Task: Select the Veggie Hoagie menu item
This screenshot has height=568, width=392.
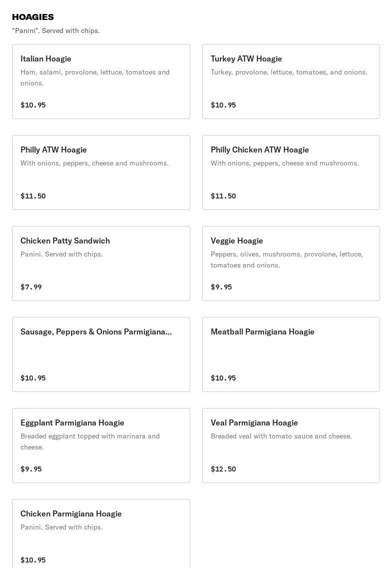Action: 291,263
